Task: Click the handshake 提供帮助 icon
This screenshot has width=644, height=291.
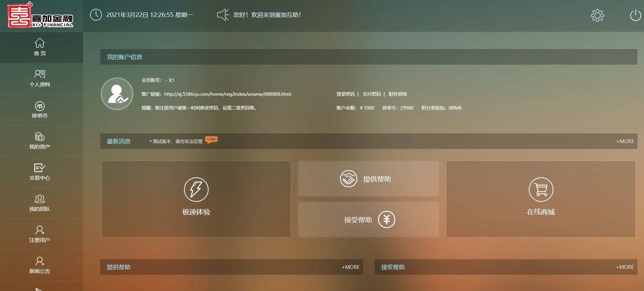Action: 348,179
